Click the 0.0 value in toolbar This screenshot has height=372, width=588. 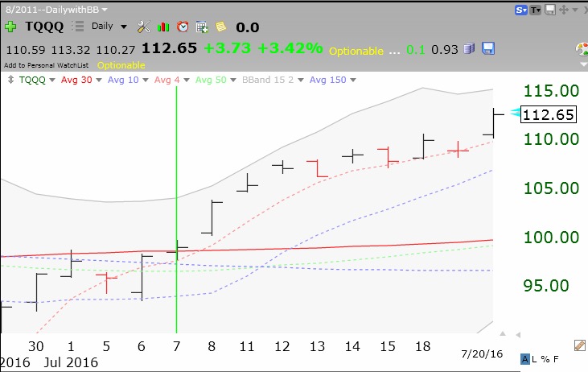pyautogui.click(x=248, y=27)
